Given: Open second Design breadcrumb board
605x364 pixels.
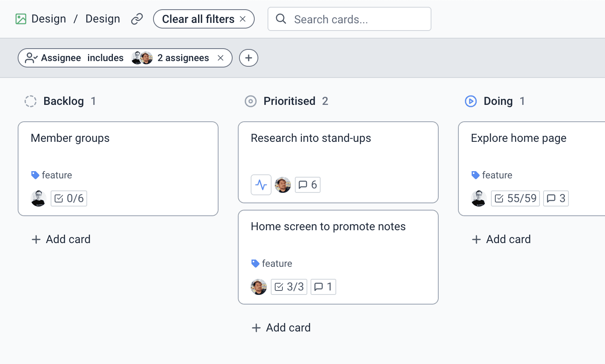Looking at the screenshot, I should [x=103, y=19].
